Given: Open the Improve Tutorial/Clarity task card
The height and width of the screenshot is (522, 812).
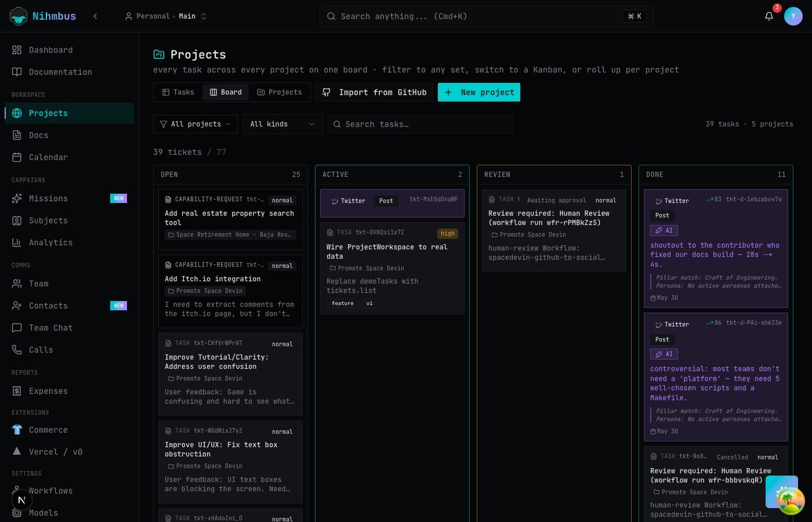Looking at the screenshot, I should (230, 374).
